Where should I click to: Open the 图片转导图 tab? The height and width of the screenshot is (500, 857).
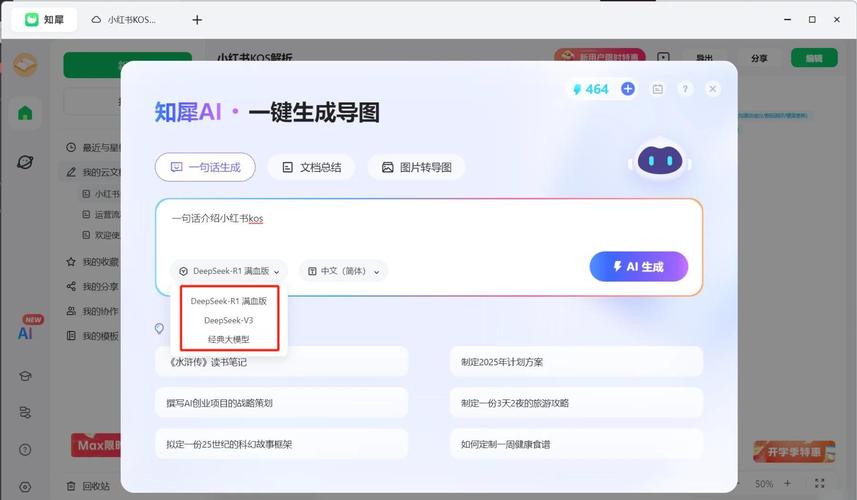(416, 167)
